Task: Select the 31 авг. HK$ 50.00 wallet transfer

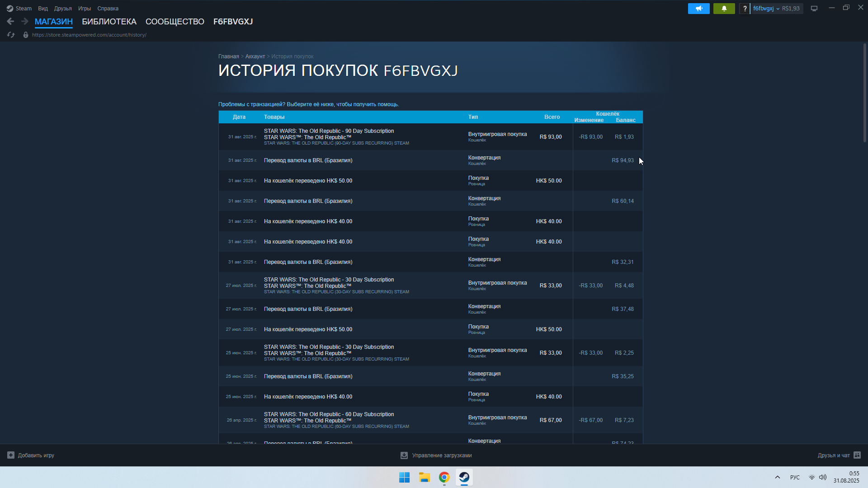Action: pyautogui.click(x=430, y=181)
